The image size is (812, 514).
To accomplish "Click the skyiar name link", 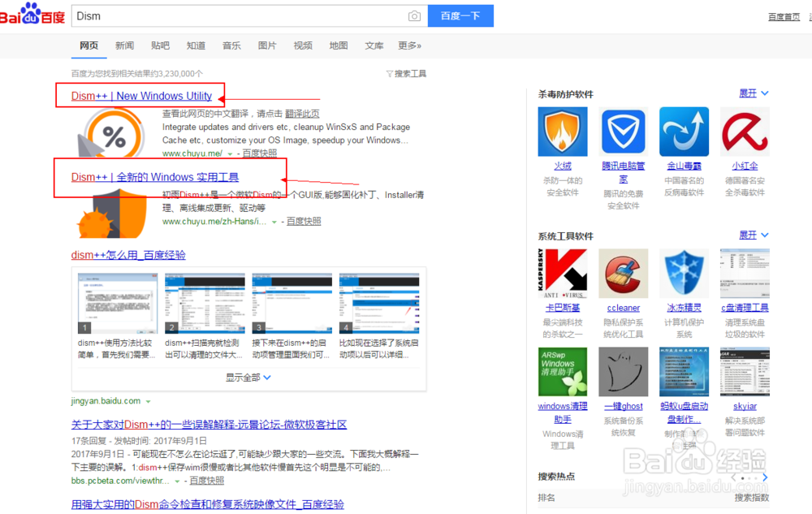I will tap(745, 406).
